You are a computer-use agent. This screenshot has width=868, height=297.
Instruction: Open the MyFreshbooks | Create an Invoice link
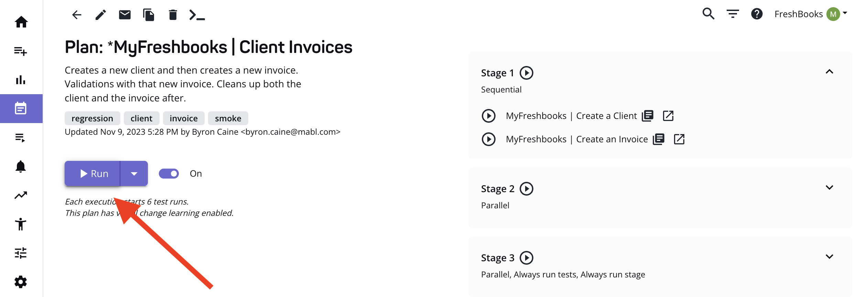[x=577, y=139]
